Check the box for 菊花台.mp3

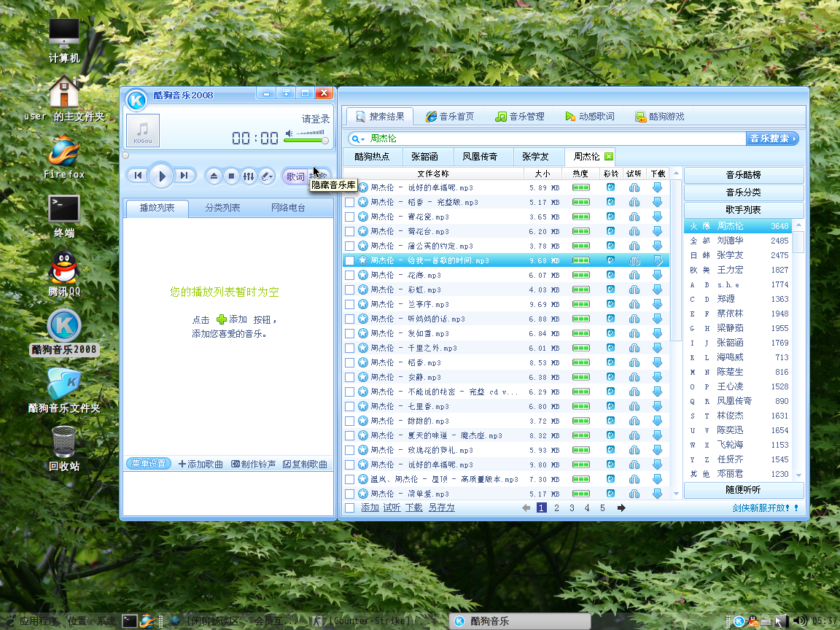point(350,231)
